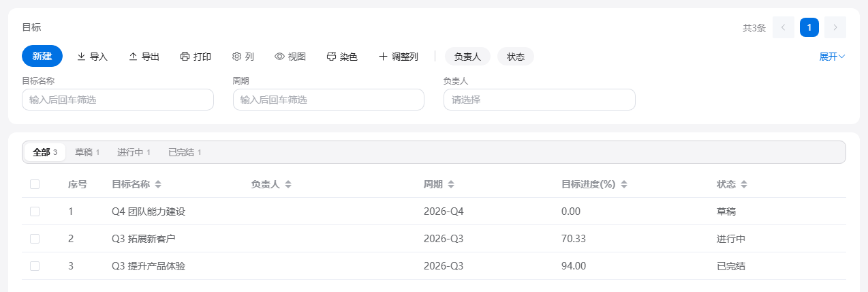
Task: Click the 导出 export option
Action: click(x=144, y=57)
